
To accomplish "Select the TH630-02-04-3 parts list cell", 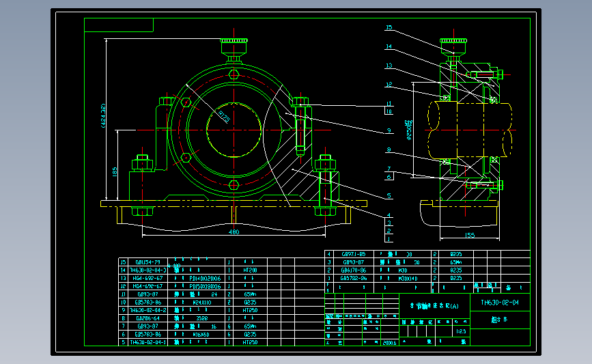I will pos(147,270).
